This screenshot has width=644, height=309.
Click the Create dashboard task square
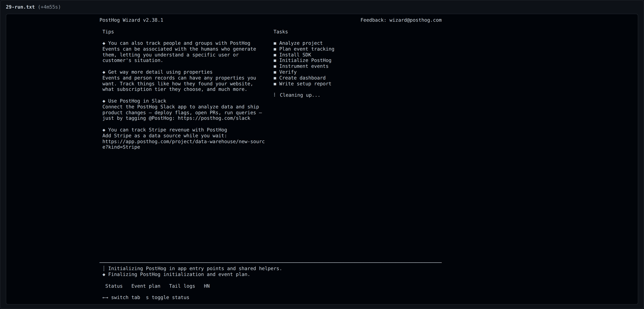[275, 78]
